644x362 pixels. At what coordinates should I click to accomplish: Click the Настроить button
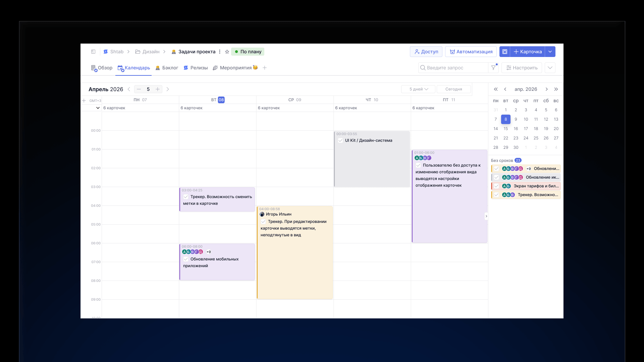click(522, 68)
